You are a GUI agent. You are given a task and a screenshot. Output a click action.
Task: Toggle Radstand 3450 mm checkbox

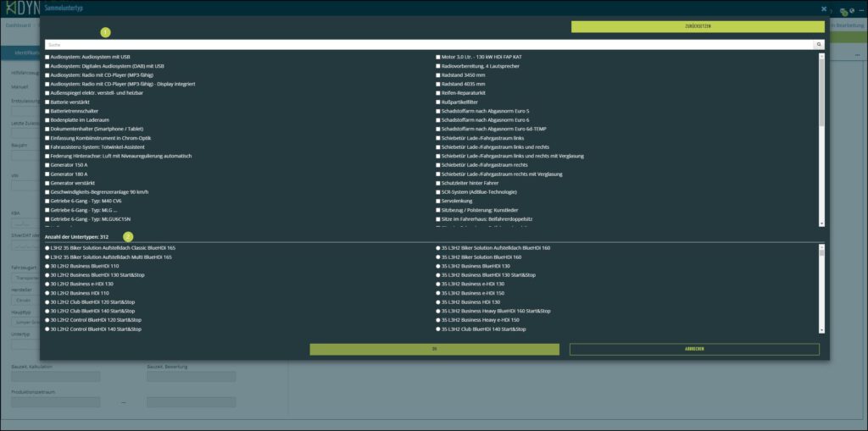point(438,75)
